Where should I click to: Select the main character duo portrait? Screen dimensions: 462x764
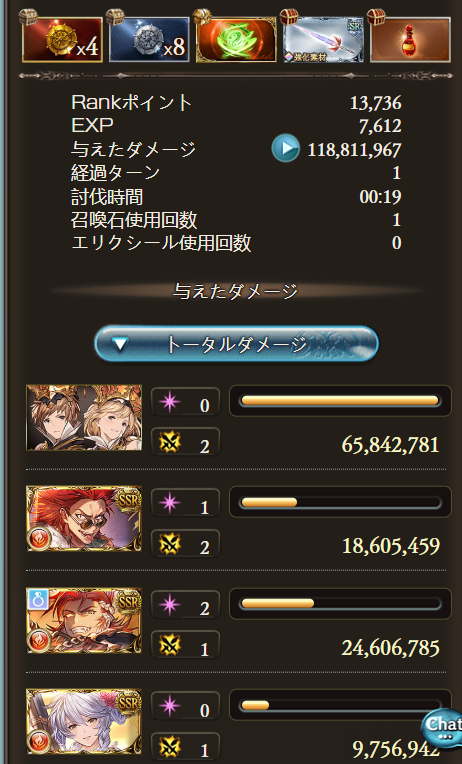point(84,417)
